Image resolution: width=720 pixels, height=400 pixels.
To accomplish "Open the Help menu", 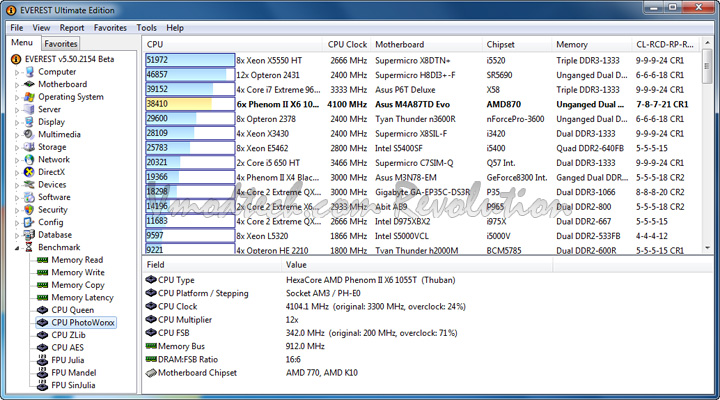I will pos(175,28).
